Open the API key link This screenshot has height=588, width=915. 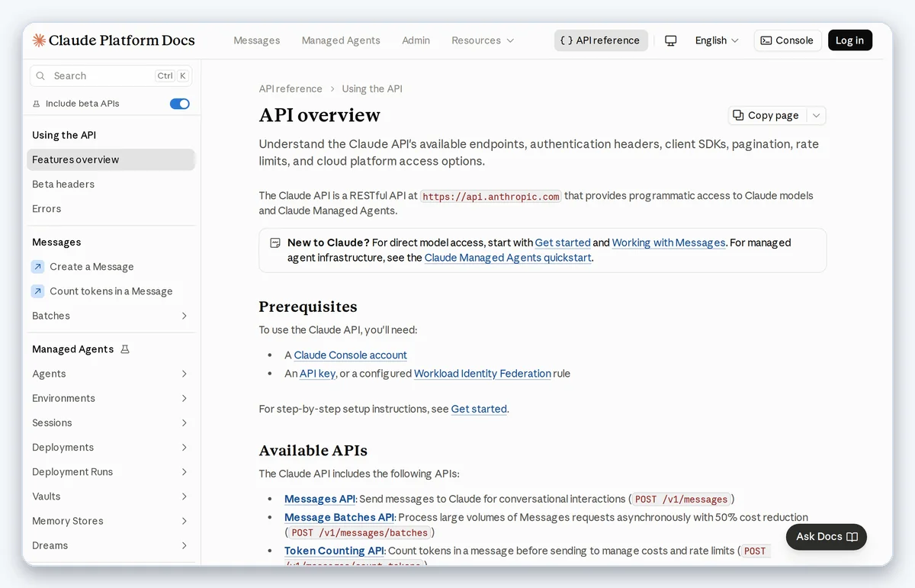(x=318, y=374)
